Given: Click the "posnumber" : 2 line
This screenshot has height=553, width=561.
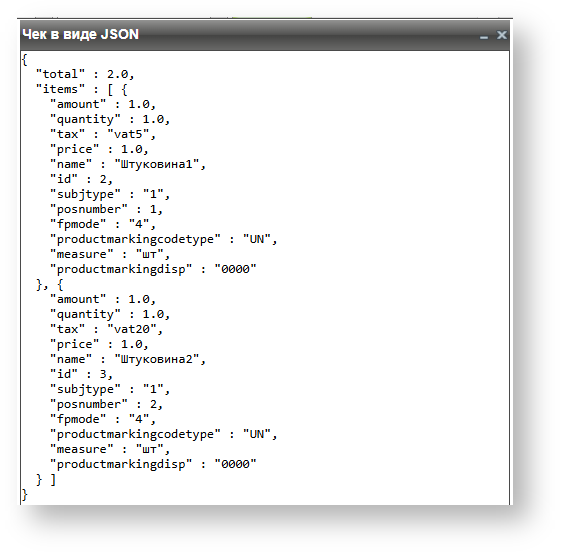Looking at the screenshot, I should click(x=106, y=404).
